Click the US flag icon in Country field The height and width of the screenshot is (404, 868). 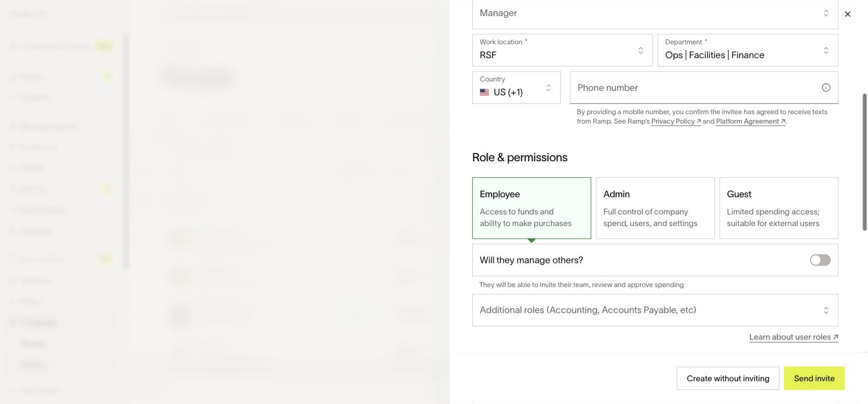click(x=484, y=93)
